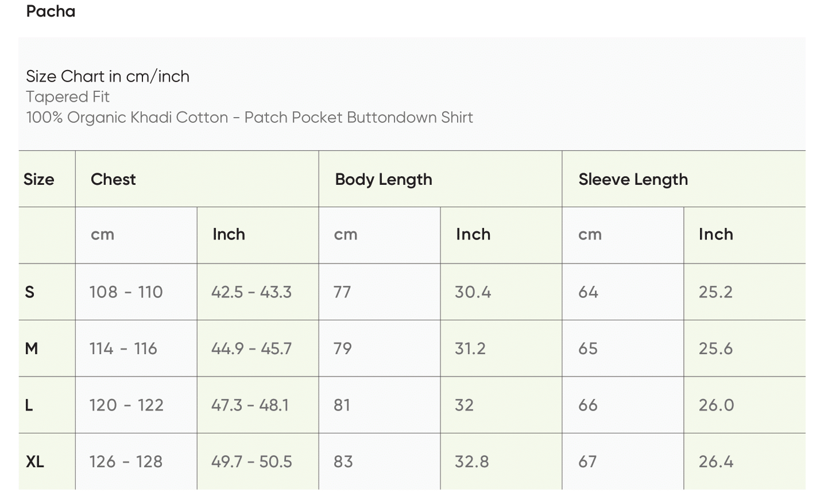Click the Size Chart in cm/inch heading

(107, 76)
